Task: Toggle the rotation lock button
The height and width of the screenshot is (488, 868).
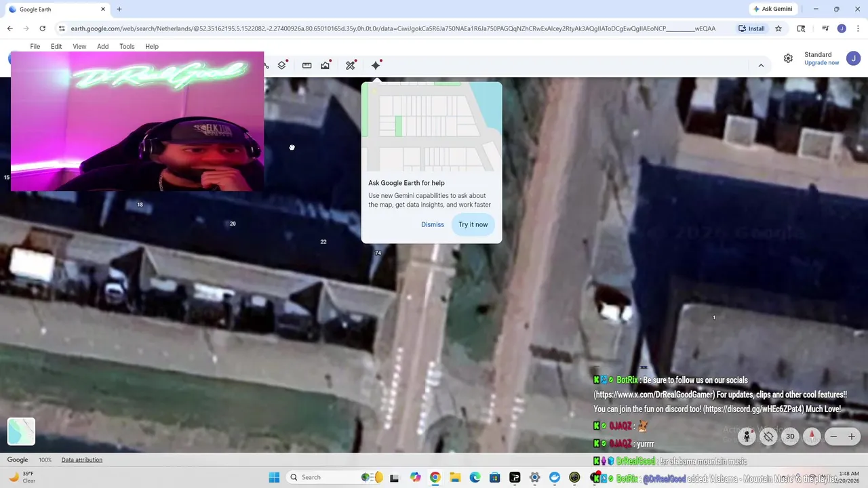Action: point(768,436)
